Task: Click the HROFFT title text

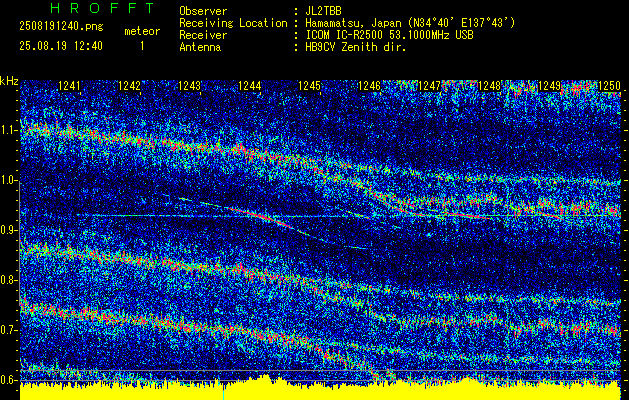Action: click(102, 8)
